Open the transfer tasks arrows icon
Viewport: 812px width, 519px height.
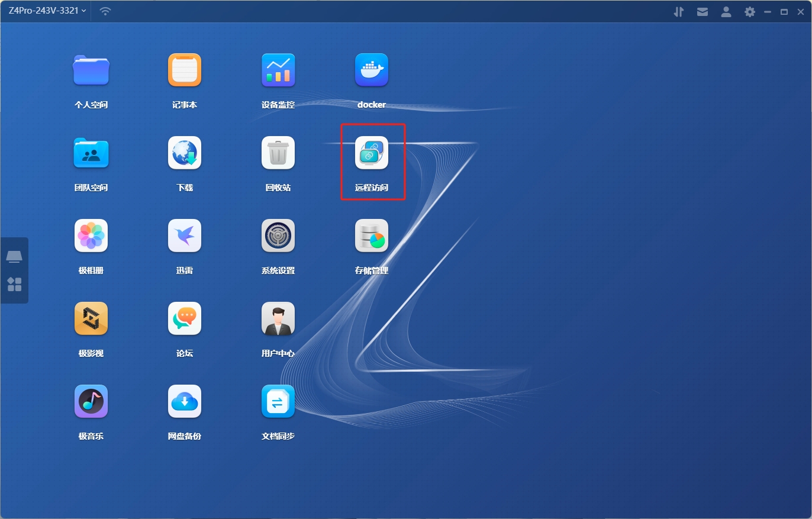(x=679, y=12)
